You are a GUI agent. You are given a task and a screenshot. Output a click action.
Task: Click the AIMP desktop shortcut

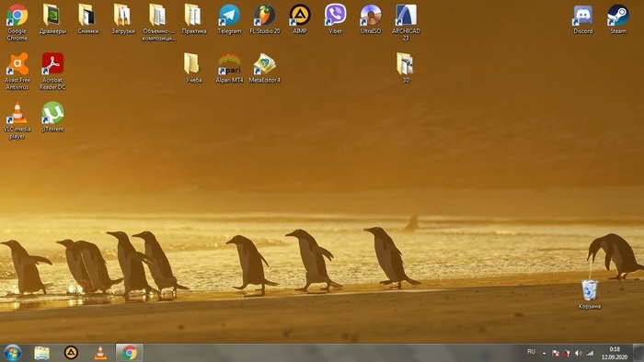300,19
